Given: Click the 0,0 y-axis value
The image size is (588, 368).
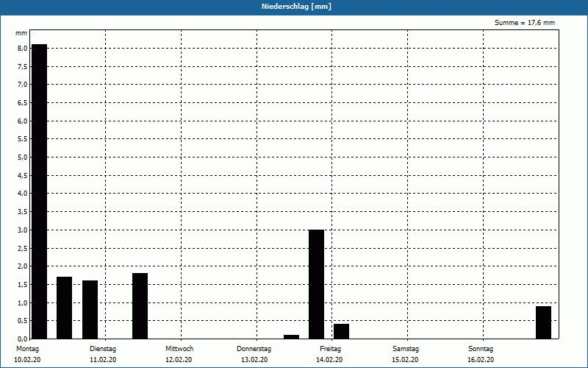Looking at the screenshot, I should (x=22, y=339).
